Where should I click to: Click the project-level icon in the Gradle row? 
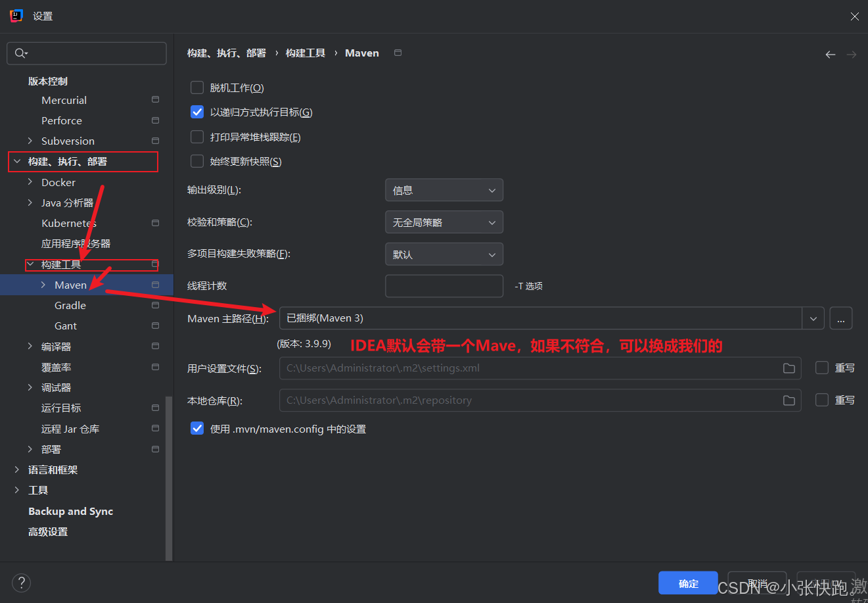155,305
